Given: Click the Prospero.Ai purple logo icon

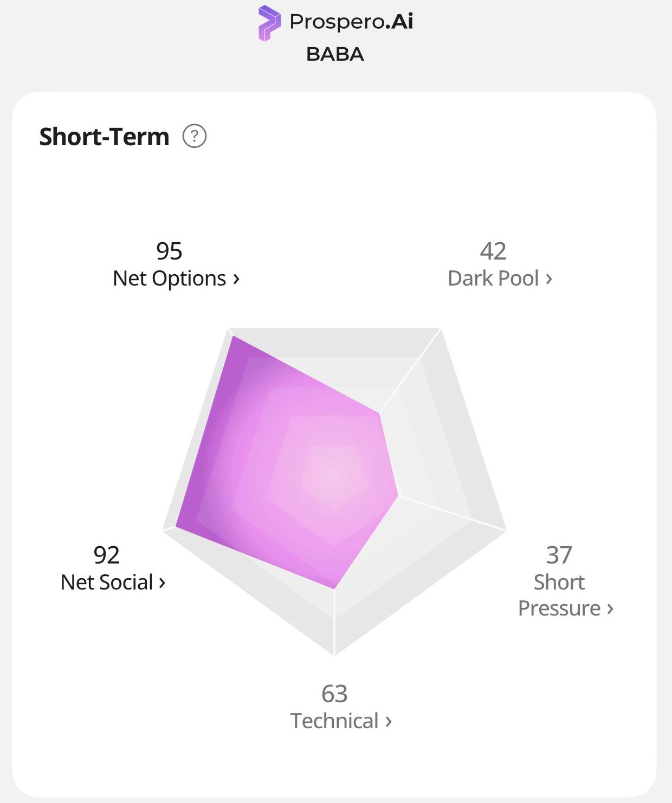Looking at the screenshot, I should (269, 23).
